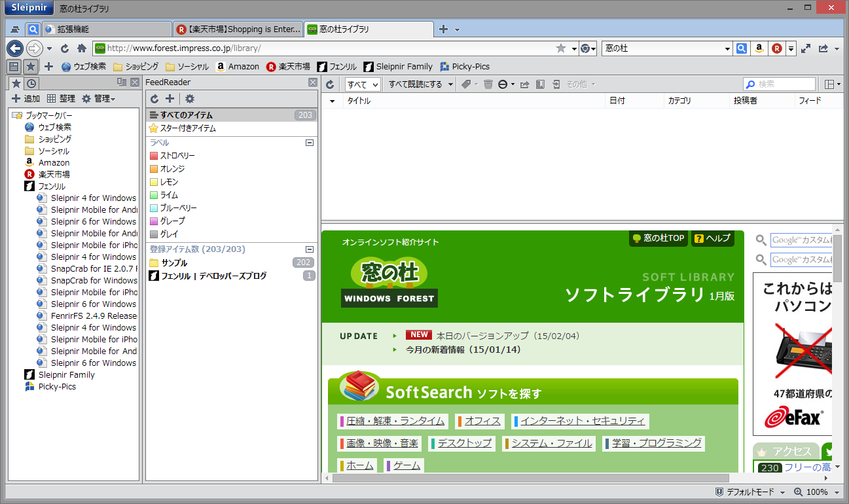The width and height of the screenshot is (849, 504).
Task: Click the share icon in the feed toolbar
Action: (x=524, y=84)
